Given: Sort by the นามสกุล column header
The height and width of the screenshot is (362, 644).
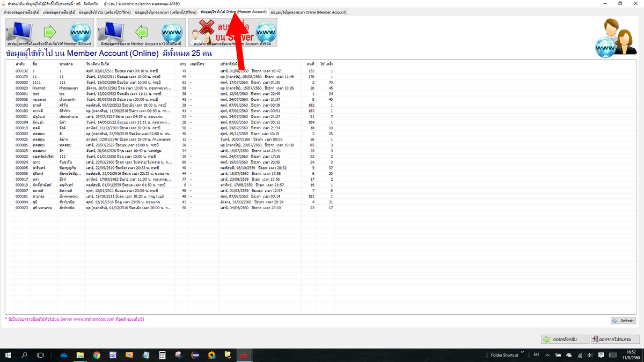Looking at the screenshot, I should (71, 64).
